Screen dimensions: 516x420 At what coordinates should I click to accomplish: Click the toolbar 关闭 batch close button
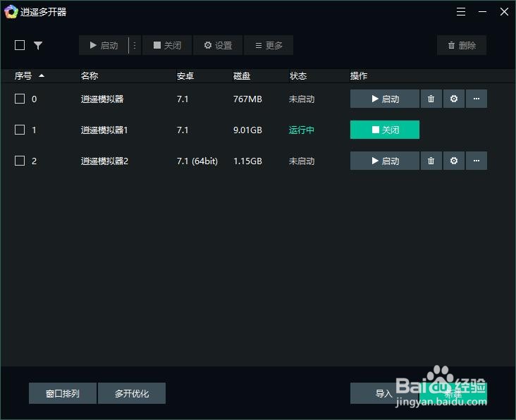167,45
